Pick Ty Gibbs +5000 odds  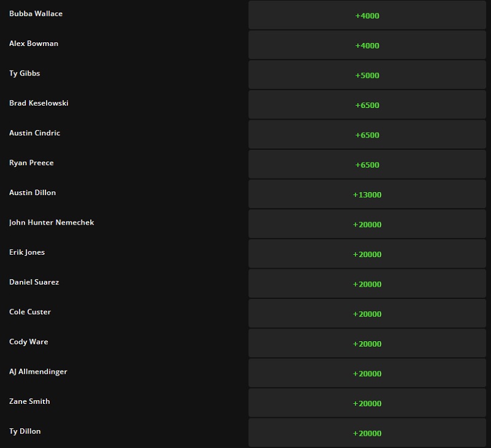click(x=367, y=75)
